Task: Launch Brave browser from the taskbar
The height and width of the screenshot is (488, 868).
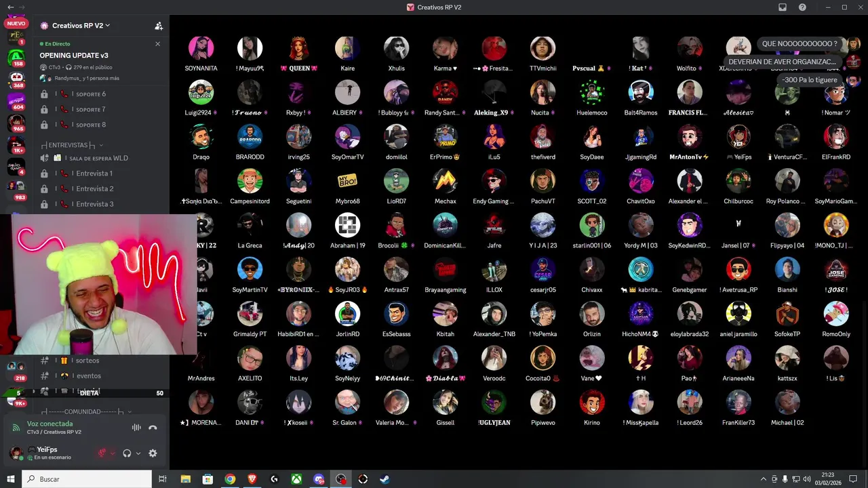Action: 252,479
